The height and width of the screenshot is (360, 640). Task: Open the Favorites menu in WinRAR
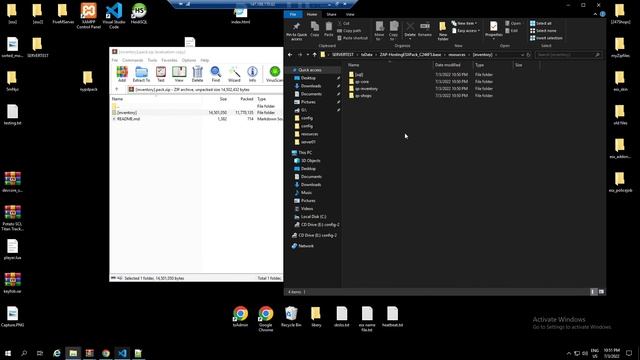click(x=169, y=60)
